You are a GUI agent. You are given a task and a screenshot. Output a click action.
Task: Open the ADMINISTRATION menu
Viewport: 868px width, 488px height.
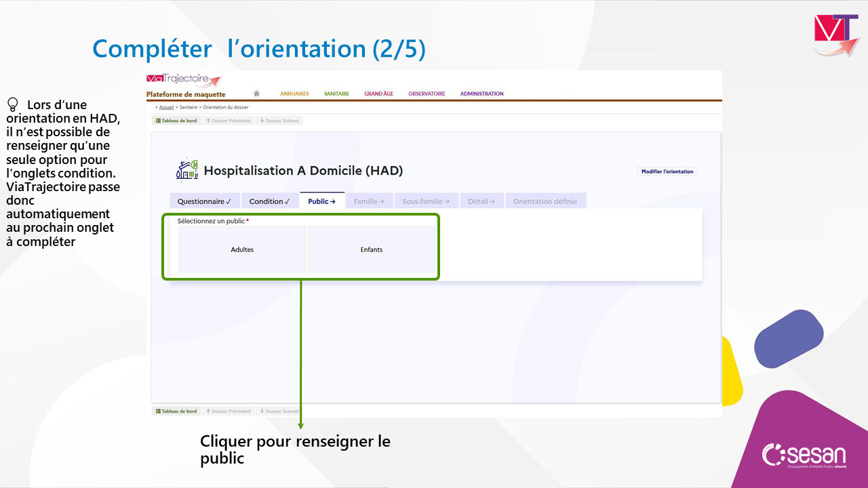481,94
